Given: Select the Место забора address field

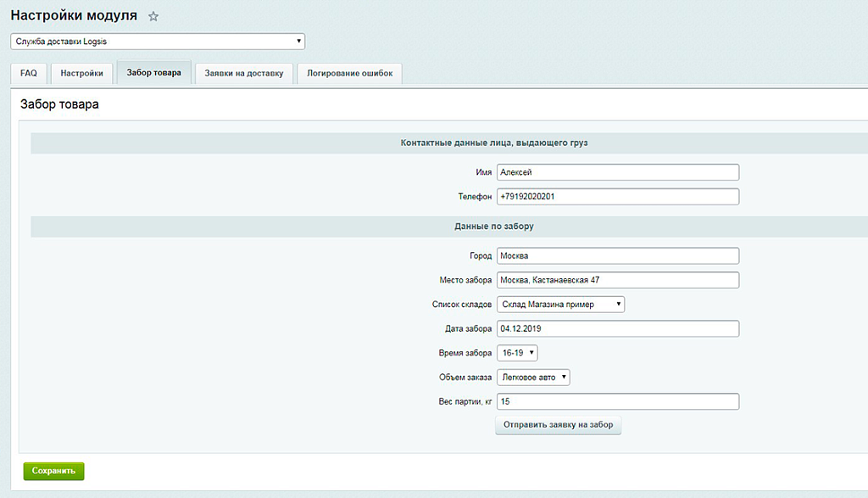Looking at the screenshot, I should click(617, 280).
